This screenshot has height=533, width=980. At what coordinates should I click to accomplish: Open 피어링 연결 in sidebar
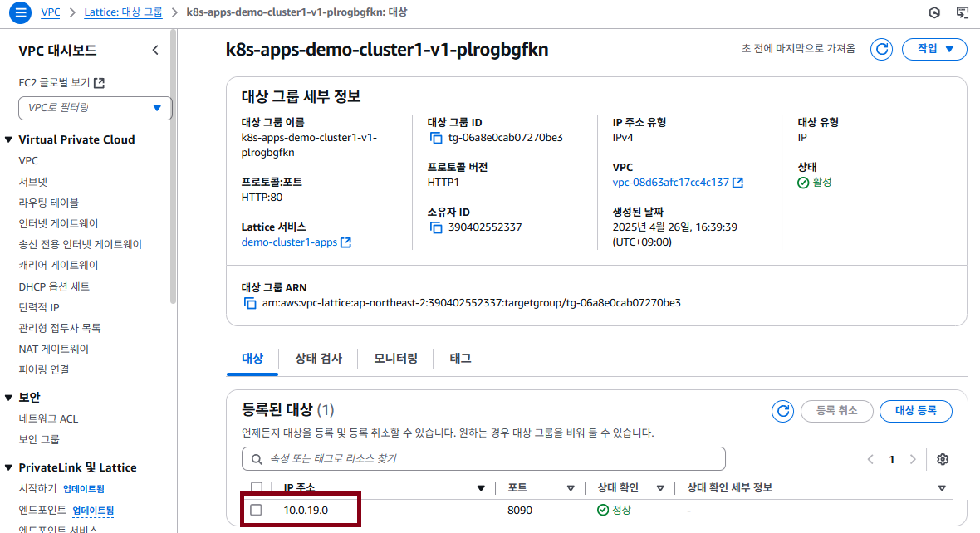coord(44,370)
